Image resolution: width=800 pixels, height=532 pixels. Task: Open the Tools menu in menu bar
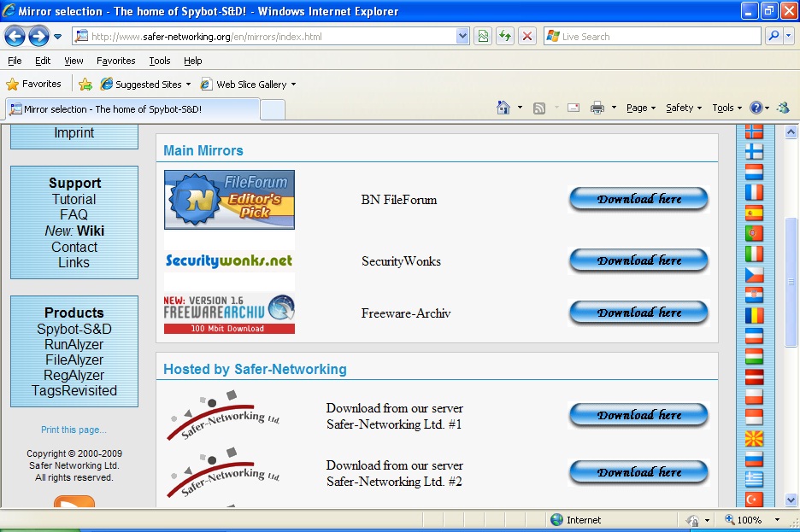[160, 61]
